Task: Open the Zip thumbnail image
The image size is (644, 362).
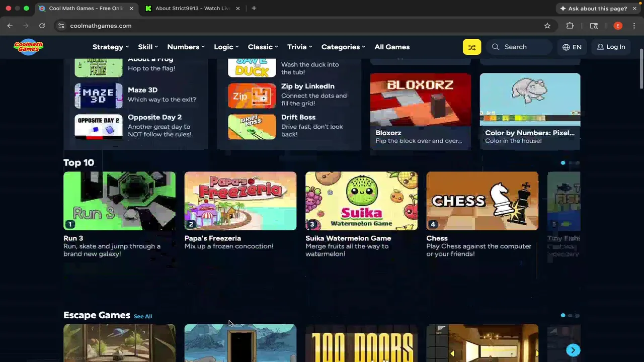Action: (x=252, y=96)
